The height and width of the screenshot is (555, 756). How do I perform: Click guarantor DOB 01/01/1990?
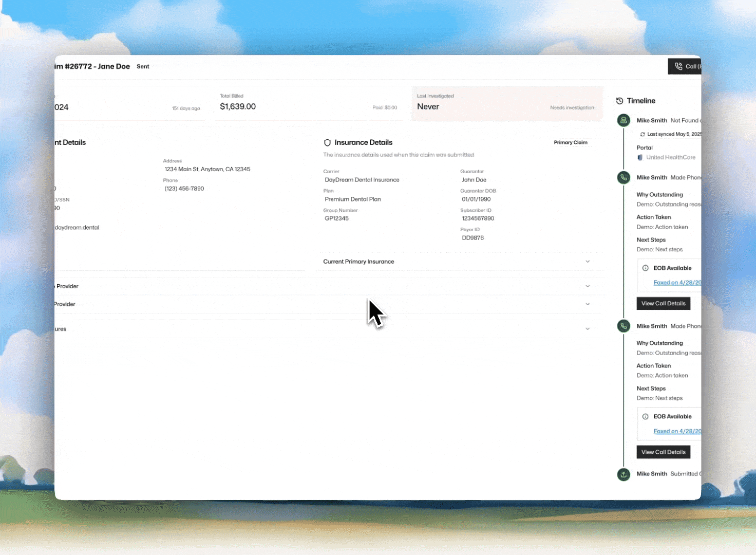(x=476, y=199)
